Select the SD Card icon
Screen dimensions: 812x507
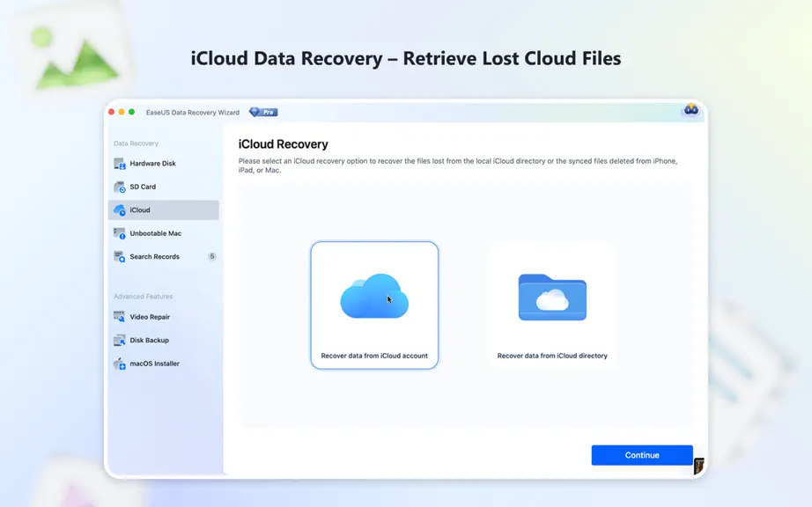(x=120, y=187)
